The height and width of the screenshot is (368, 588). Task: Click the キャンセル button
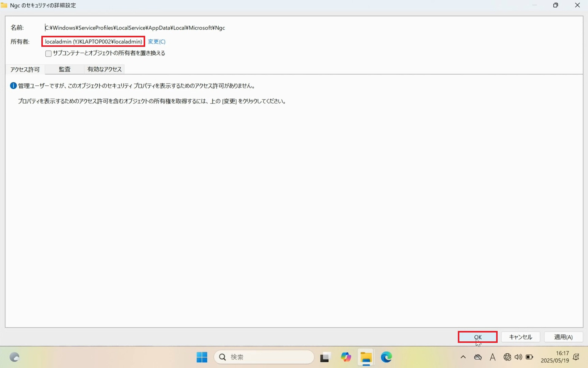[x=520, y=337]
